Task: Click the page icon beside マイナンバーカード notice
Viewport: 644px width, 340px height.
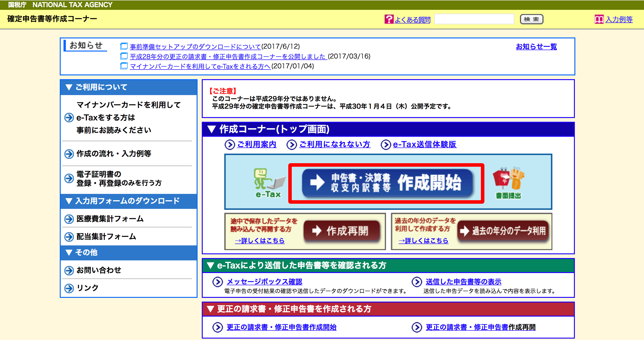Action: pyautogui.click(x=124, y=66)
